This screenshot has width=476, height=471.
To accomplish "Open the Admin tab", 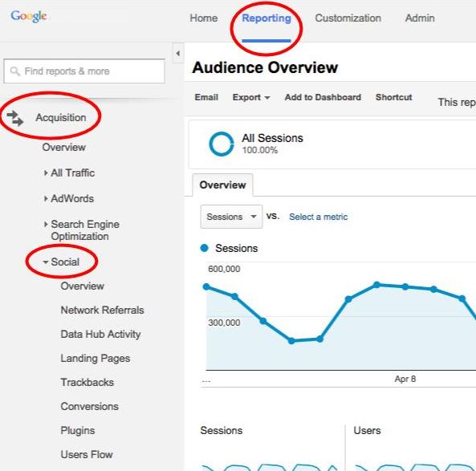I will coord(420,18).
